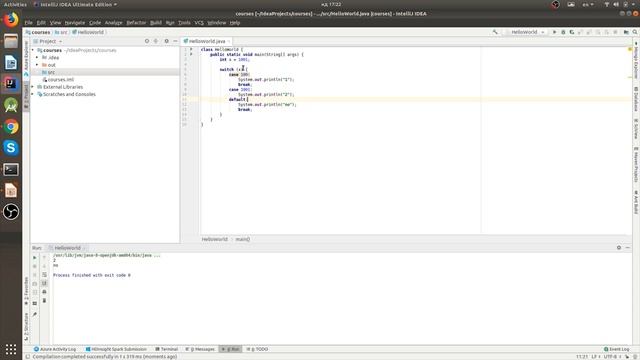Open Project Structure icon in toolbar
640x360 pixels.
(x=626, y=32)
